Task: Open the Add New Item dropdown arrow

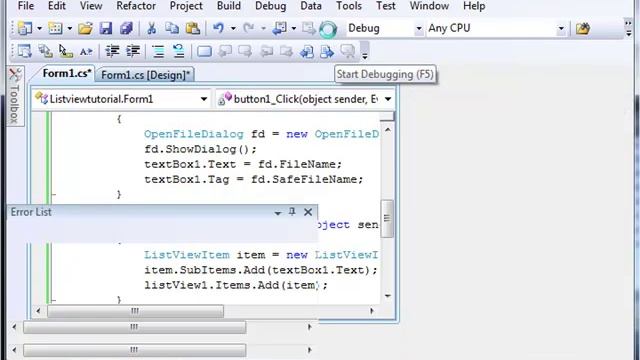Action: [x=70, y=29]
